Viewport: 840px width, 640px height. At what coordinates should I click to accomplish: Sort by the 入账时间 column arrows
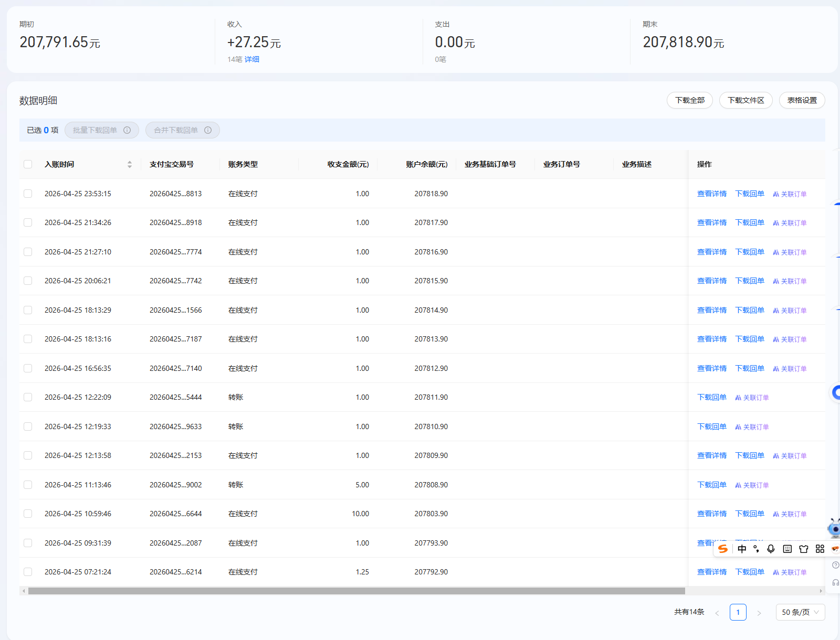(129, 164)
